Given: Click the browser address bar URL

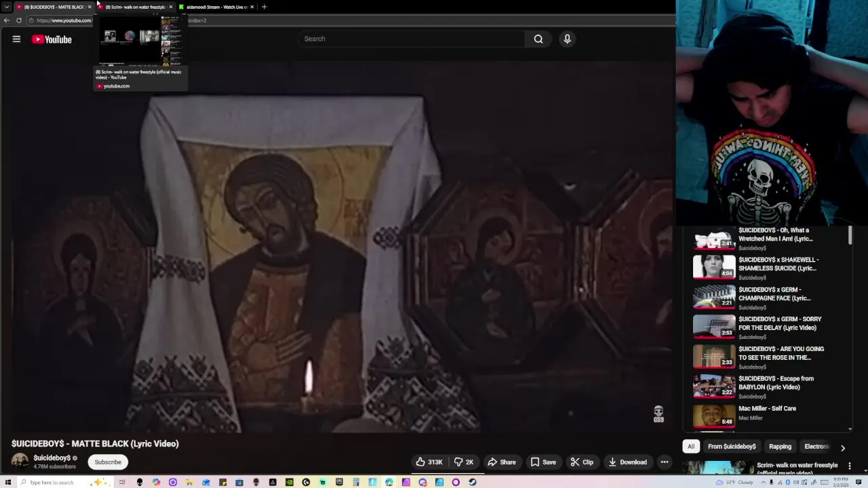Looking at the screenshot, I should pos(64,20).
